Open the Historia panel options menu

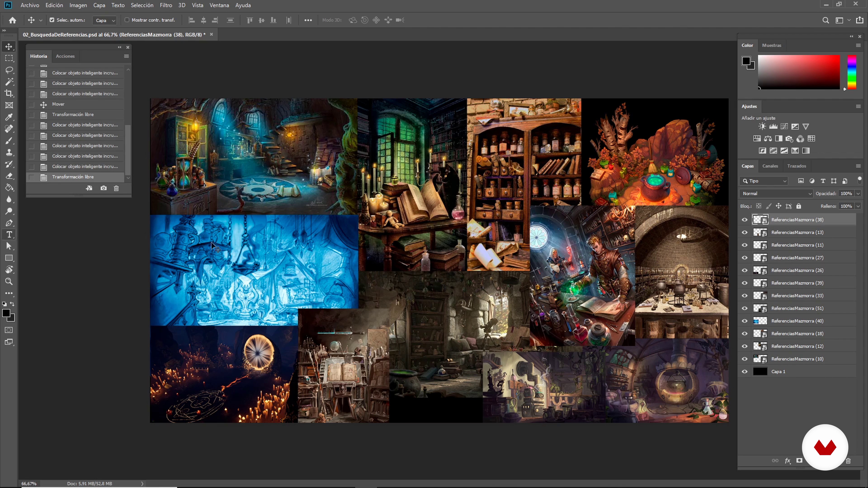pyautogui.click(x=126, y=56)
